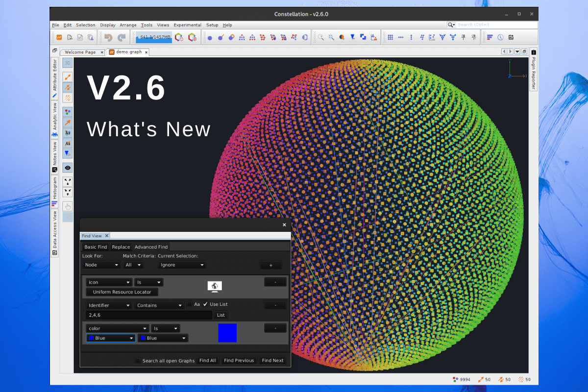Screen dimensions: 588x392
Task: Click the half-circle invert selection icon
Action: click(305, 37)
